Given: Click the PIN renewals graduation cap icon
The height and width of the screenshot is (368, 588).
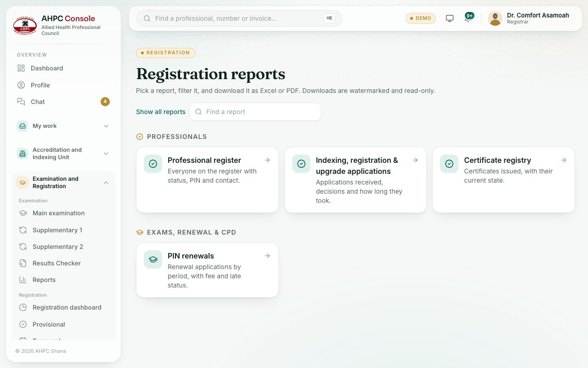Looking at the screenshot, I should tap(153, 259).
